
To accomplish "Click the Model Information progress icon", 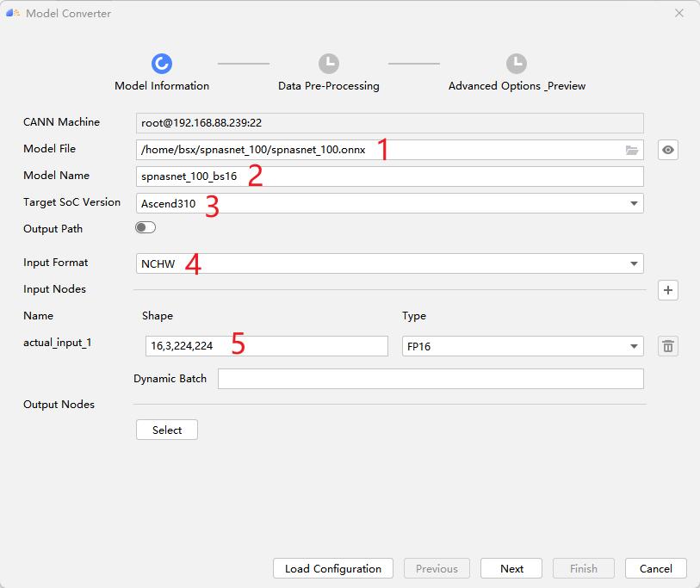I will click(162, 61).
